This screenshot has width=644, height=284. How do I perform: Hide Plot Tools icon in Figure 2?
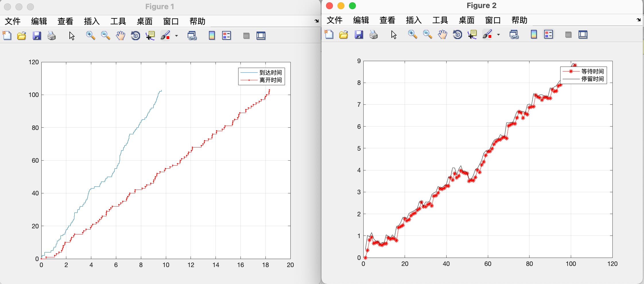pos(568,35)
